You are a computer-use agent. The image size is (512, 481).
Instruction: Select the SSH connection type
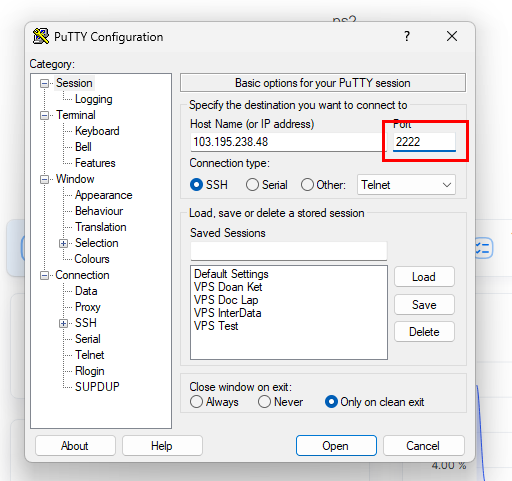coord(196,185)
